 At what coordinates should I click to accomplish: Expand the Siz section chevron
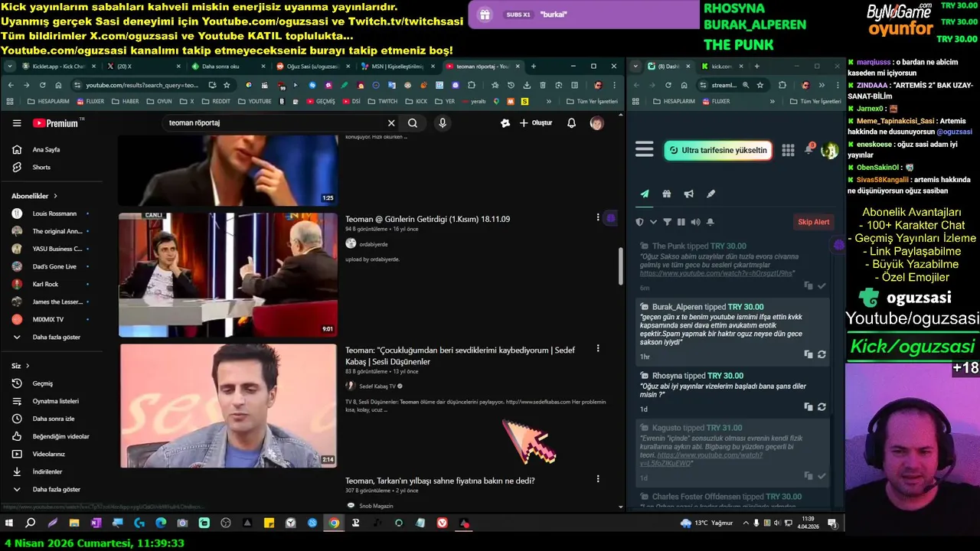[28, 366]
